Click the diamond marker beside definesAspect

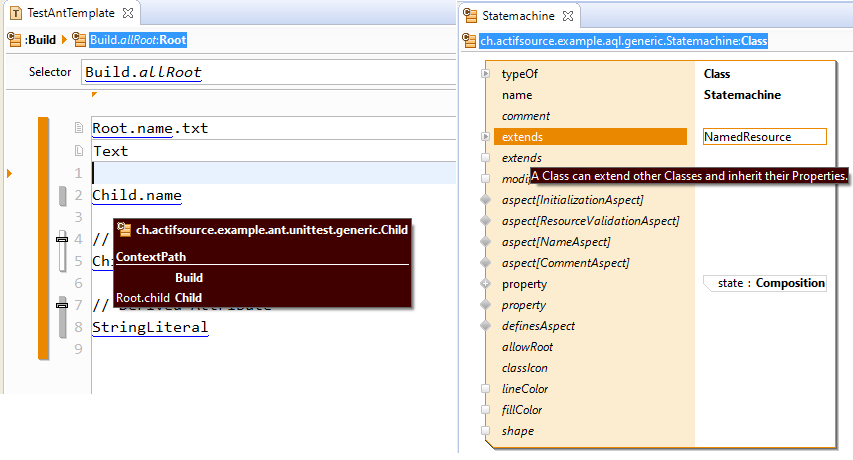[486, 326]
